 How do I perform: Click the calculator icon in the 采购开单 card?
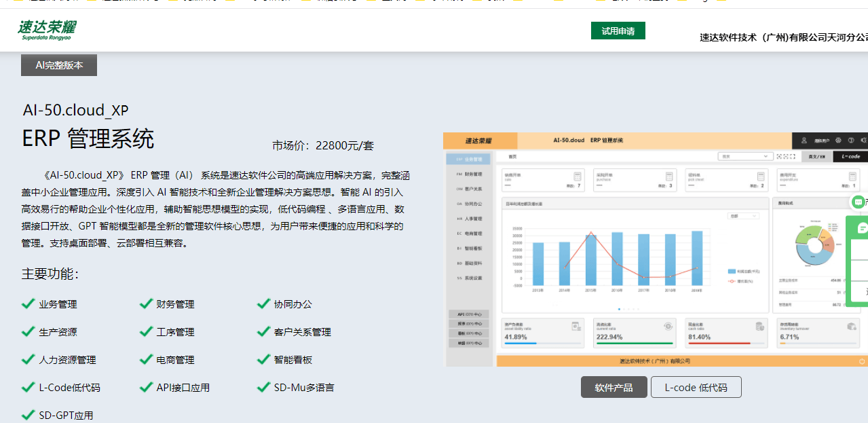point(669,175)
